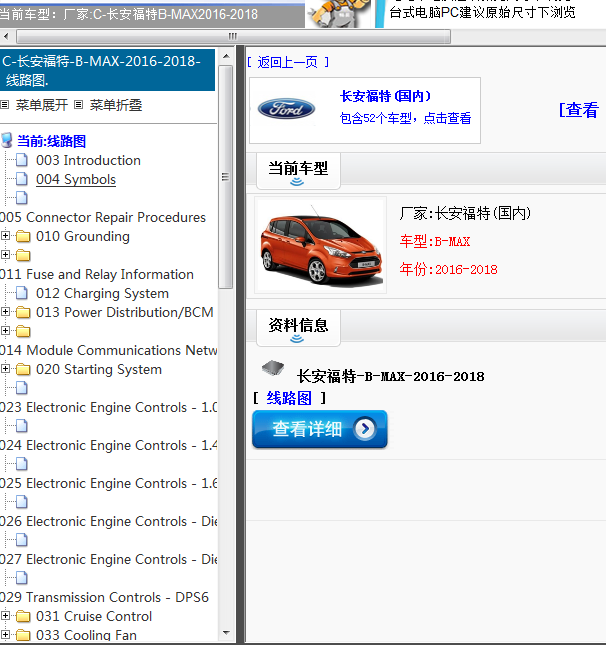The width and height of the screenshot is (606, 645).
Task: Click the orange B-MAX car thumbnail
Action: (320, 245)
